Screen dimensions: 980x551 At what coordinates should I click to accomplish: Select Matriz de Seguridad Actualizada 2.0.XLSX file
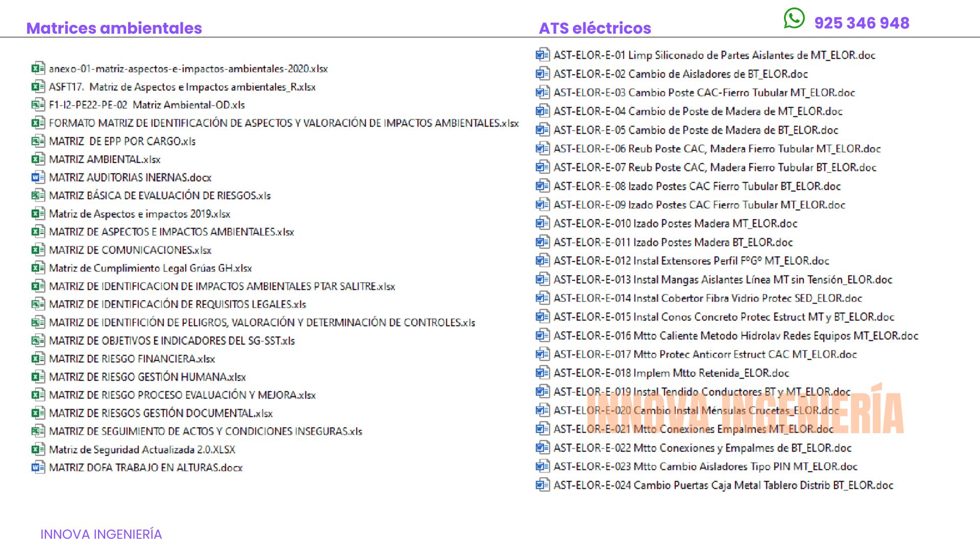[142, 449]
